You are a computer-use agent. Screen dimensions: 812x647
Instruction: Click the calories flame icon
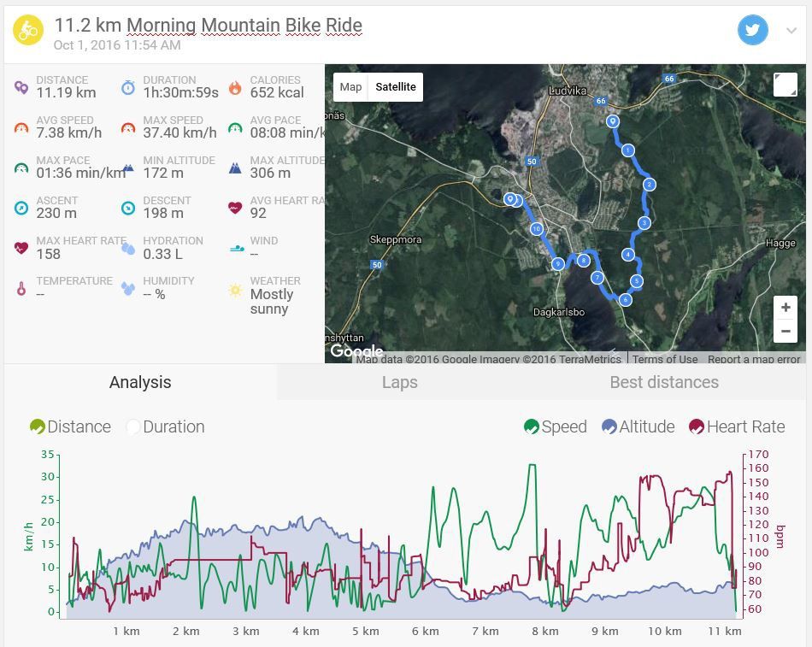coord(235,87)
